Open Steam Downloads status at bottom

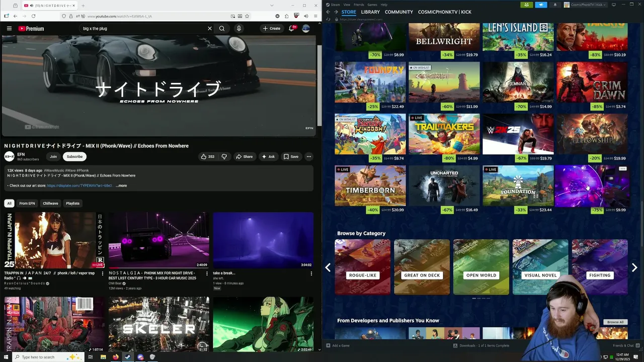[x=481, y=345]
